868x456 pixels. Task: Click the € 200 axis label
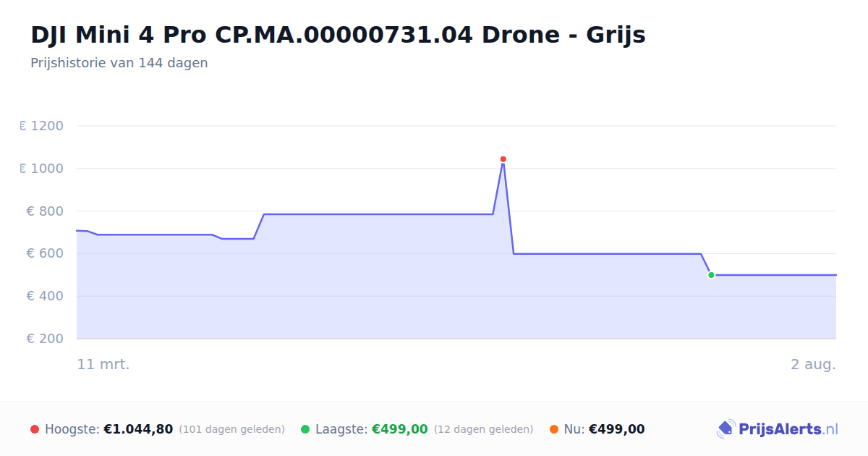tap(46, 339)
